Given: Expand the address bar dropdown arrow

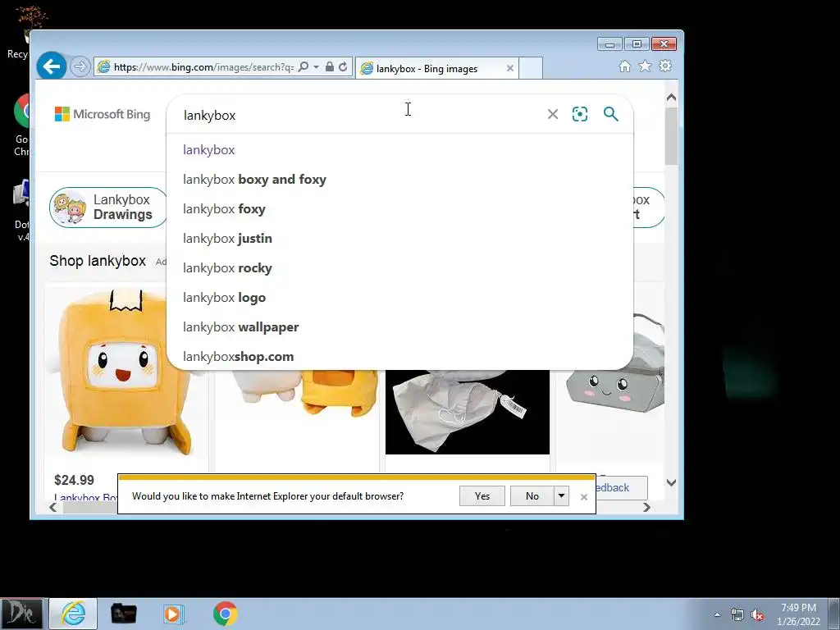Looking at the screenshot, I should (x=316, y=67).
